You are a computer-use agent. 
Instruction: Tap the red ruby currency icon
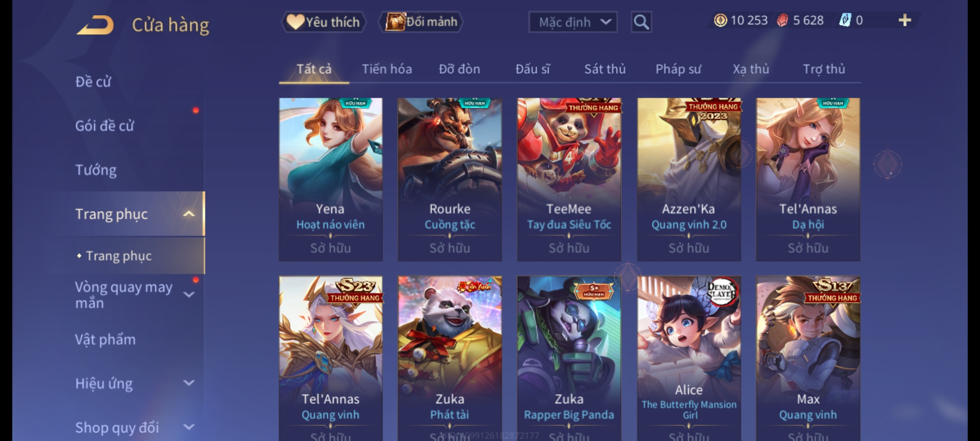pyautogui.click(x=782, y=20)
